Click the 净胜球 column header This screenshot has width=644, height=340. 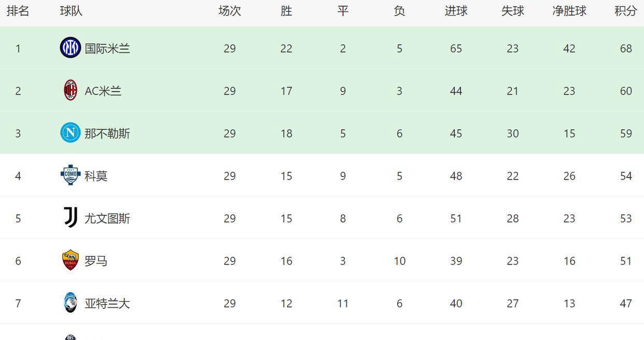click(569, 11)
